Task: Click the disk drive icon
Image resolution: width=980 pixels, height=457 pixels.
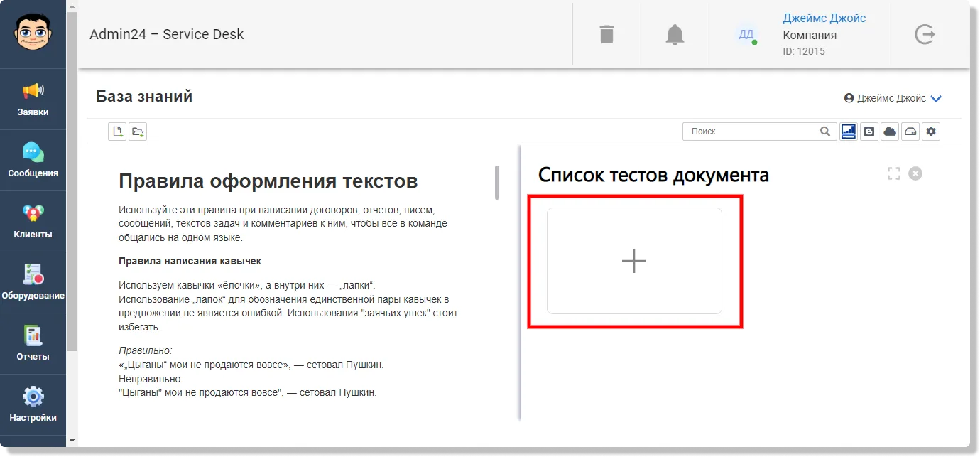Action: [910, 131]
